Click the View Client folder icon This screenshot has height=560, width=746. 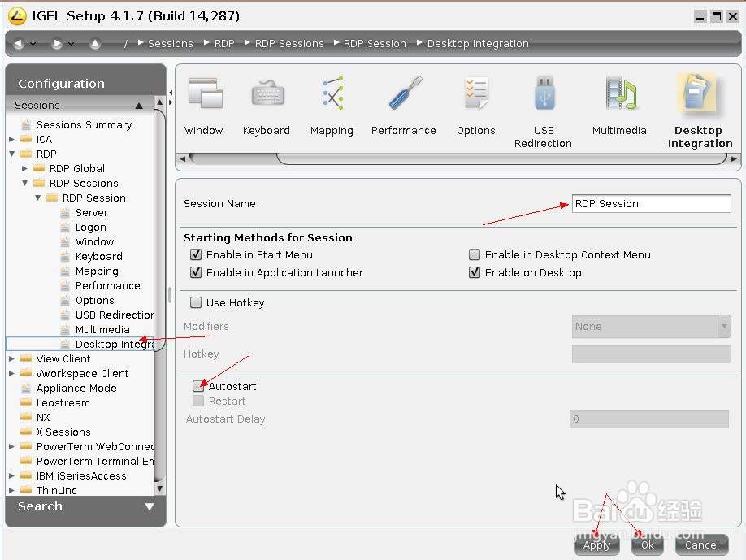[26, 358]
